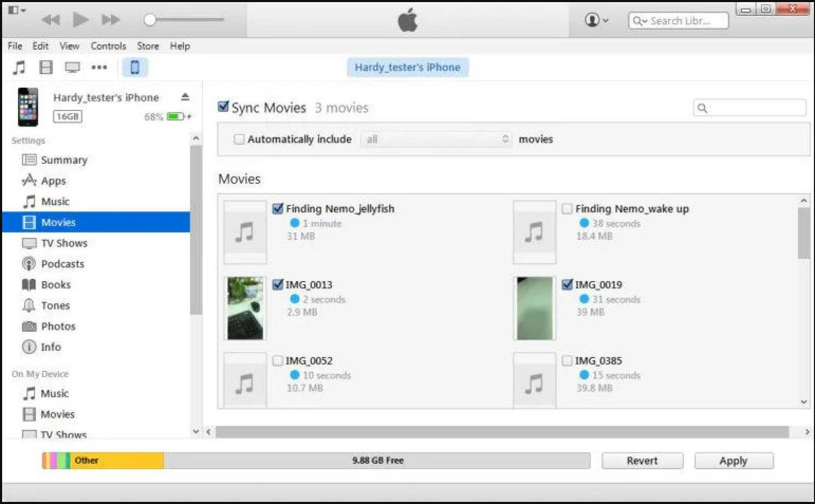Uncheck IMG_0013 movie
Image resolution: width=815 pixels, height=504 pixels.
[278, 284]
